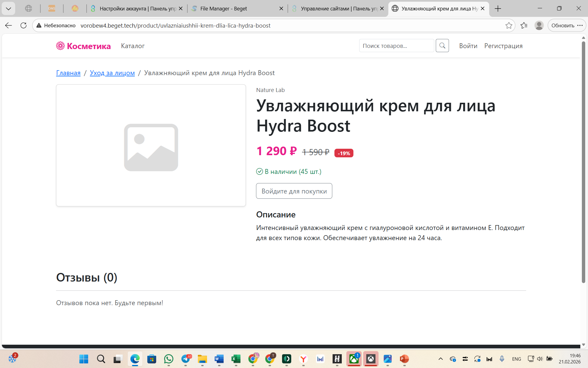Go back using the browser back arrow
The height and width of the screenshot is (368, 588).
tap(9, 25)
